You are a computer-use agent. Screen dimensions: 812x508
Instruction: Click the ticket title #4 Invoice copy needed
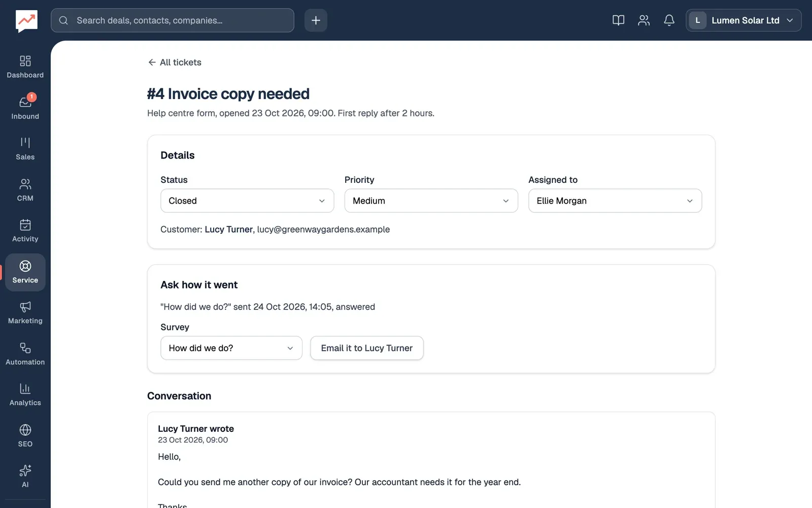pos(228,94)
